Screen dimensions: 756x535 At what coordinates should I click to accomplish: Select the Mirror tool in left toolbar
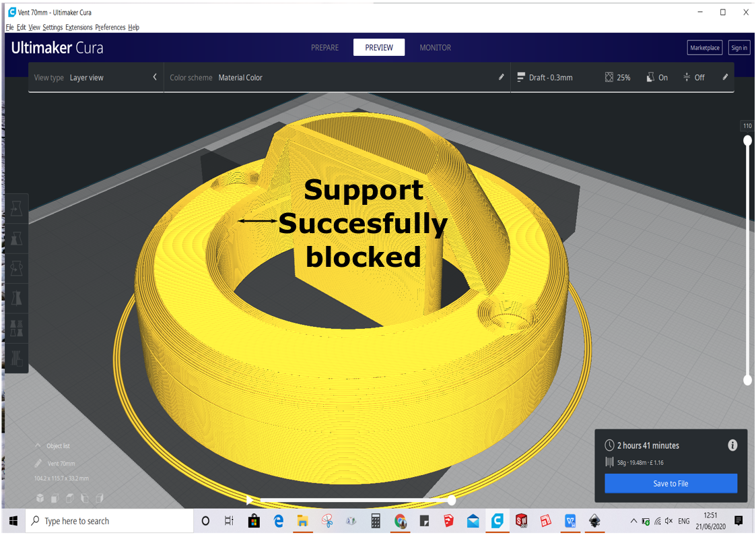pyautogui.click(x=16, y=298)
